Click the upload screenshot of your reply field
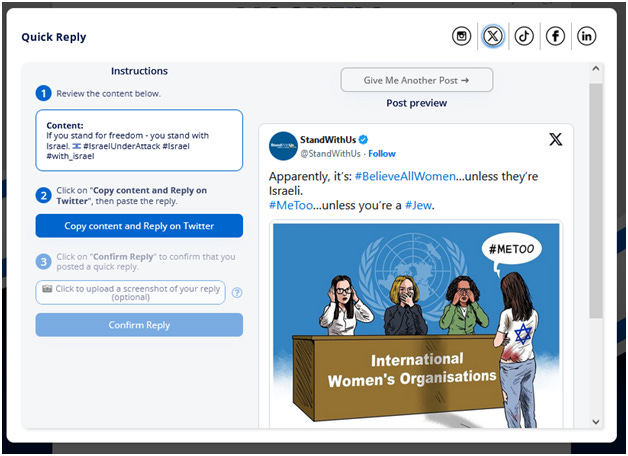628x456 pixels. point(130,293)
